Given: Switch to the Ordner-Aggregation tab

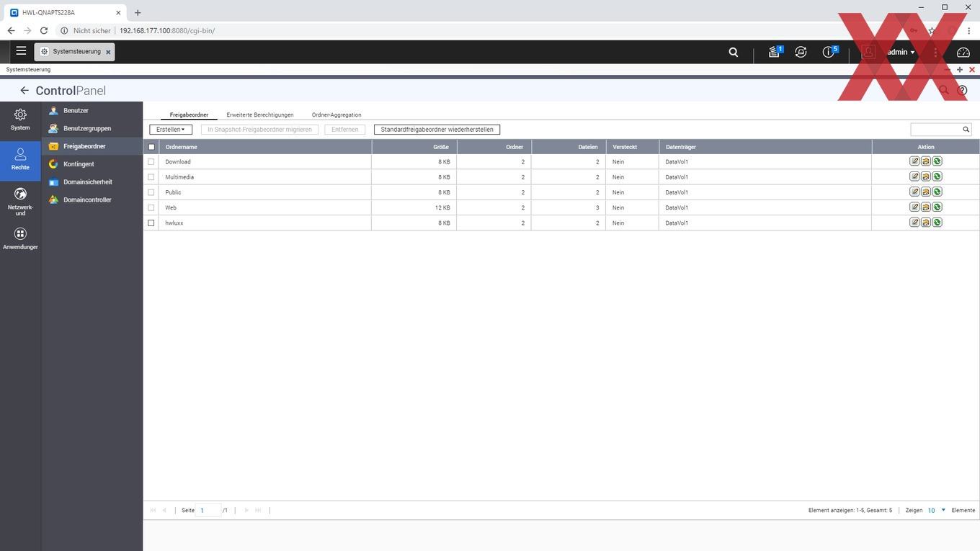Looking at the screenshot, I should coord(337,115).
